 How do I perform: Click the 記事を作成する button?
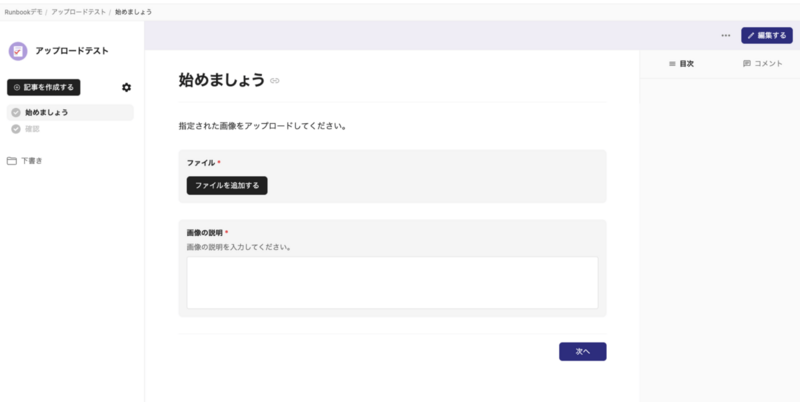click(x=44, y=87)
